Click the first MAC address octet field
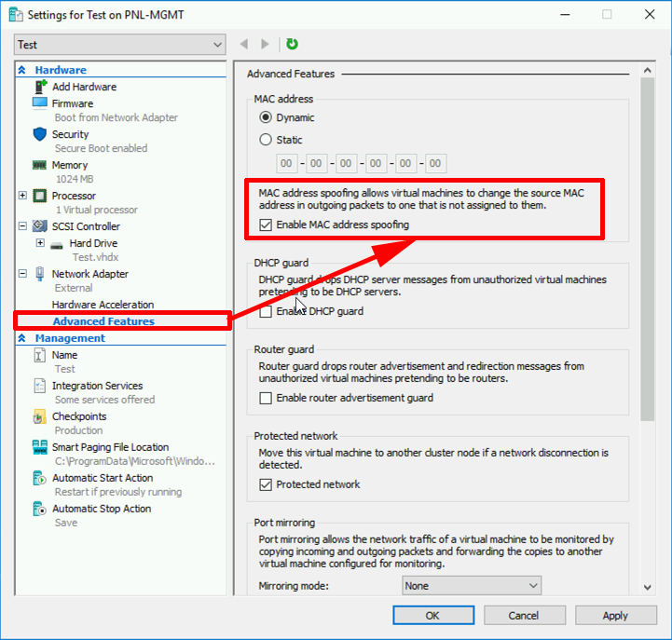 pos(286,163)
